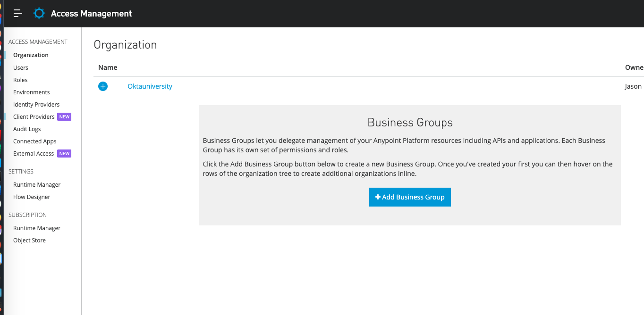Open Client Providers in sidebar
This screenshot has height=315, width=644.
point(34,116)
